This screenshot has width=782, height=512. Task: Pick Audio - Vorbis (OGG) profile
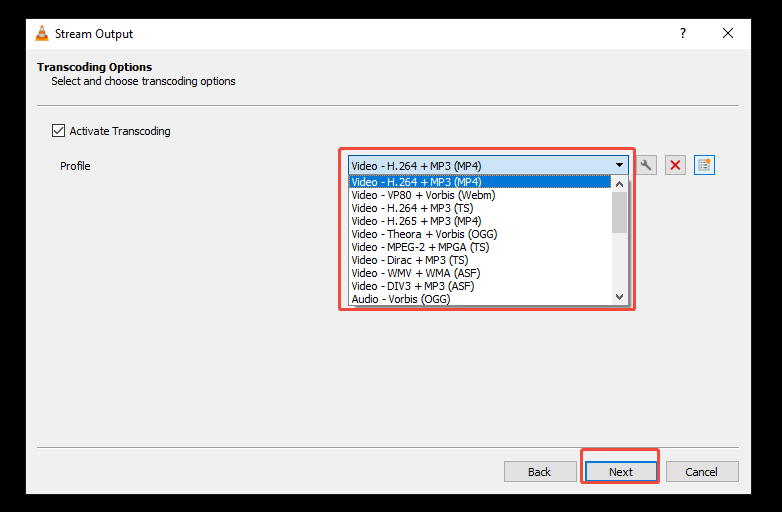pos(480,299)
